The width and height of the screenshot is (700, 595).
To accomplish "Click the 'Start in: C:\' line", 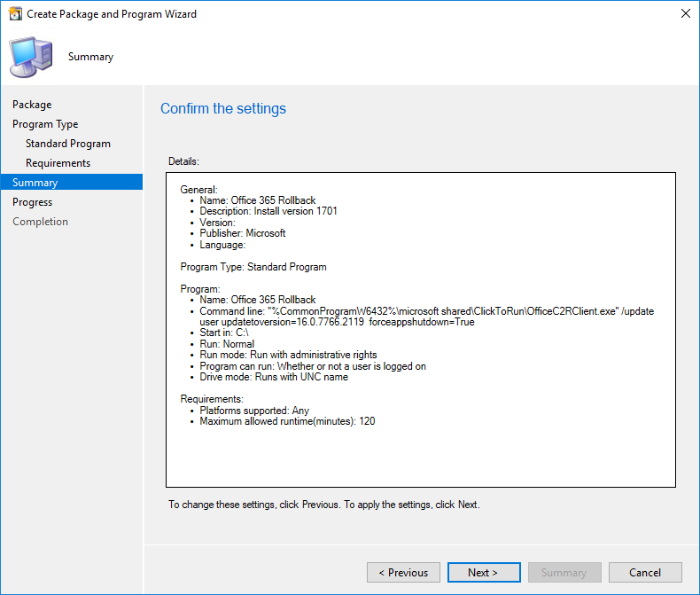I will pos(224,333).
